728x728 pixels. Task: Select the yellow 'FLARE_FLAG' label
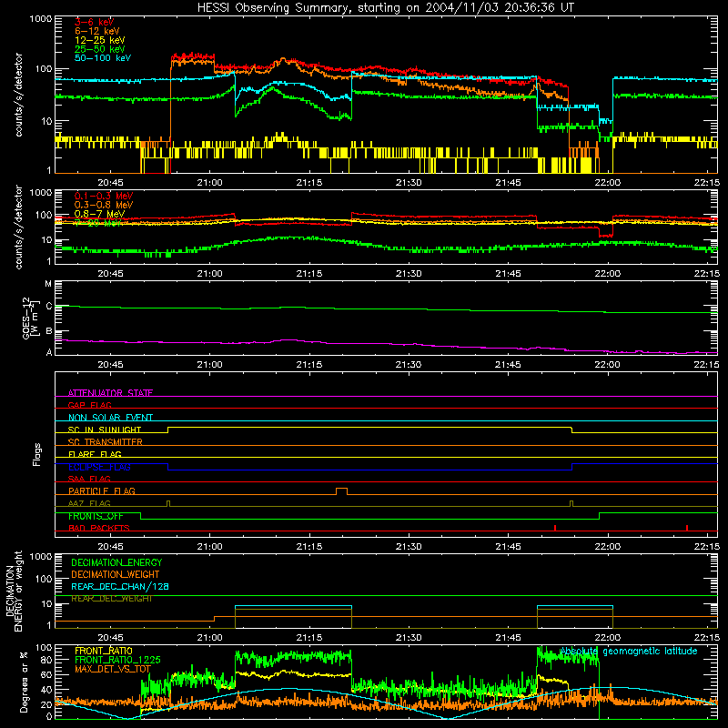[95, 454]
